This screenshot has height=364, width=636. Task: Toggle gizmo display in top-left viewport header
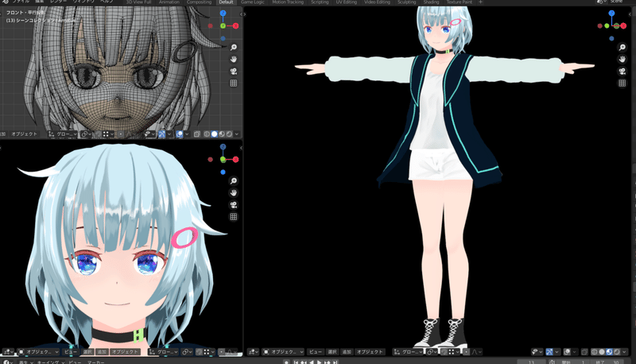(x=161, y=134)
